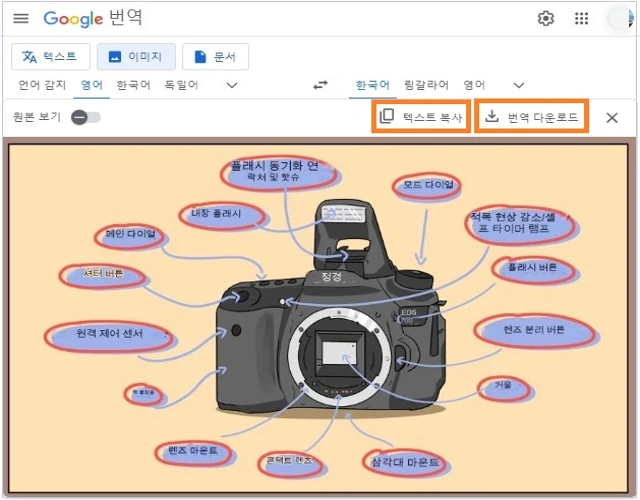
Task: Click the 메인 다이얼 label
Action: (x=131, y=235)
